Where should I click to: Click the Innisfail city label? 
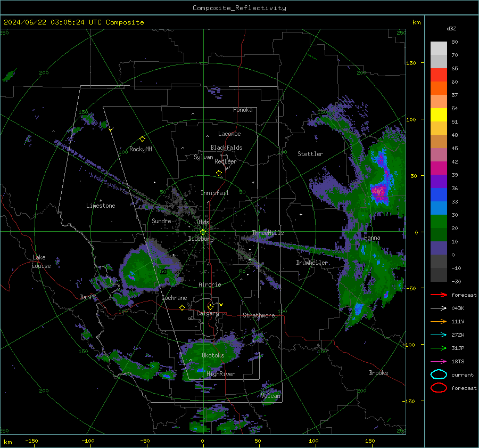tap(214, 193)
